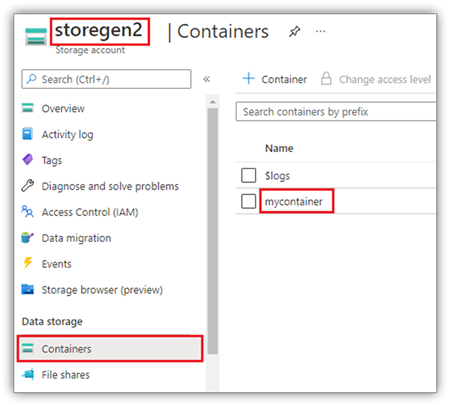Viewport: 450px width, 406px height.
Task: Click Change access level button
Action: tap(376, 79)
